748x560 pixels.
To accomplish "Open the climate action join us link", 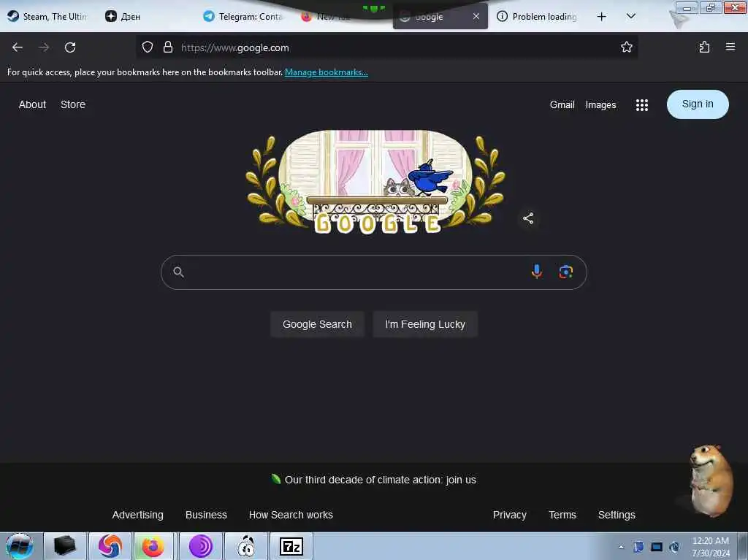I will (380, 480).
